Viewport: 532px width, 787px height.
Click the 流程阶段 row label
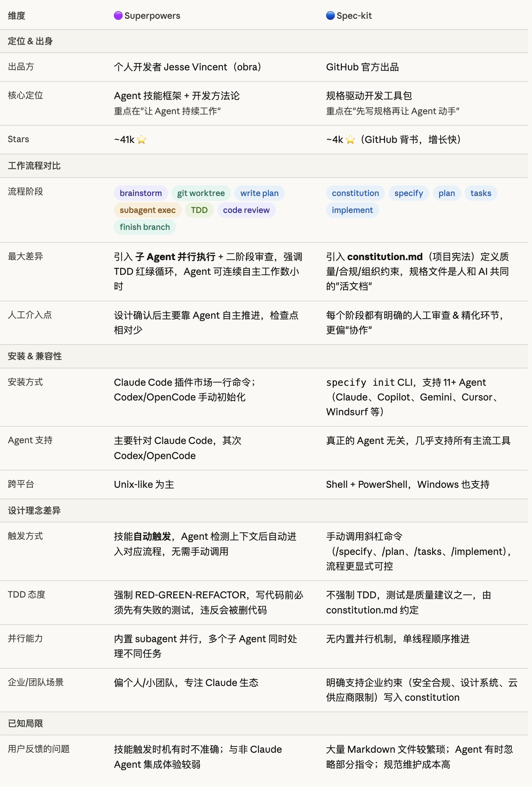click(25, 192)
